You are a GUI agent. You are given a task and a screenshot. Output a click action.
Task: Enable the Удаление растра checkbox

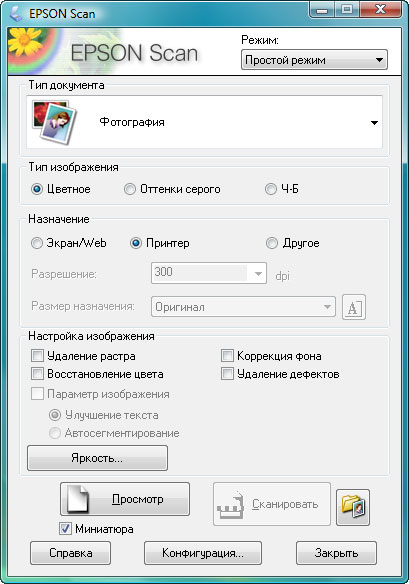point(37,356)
